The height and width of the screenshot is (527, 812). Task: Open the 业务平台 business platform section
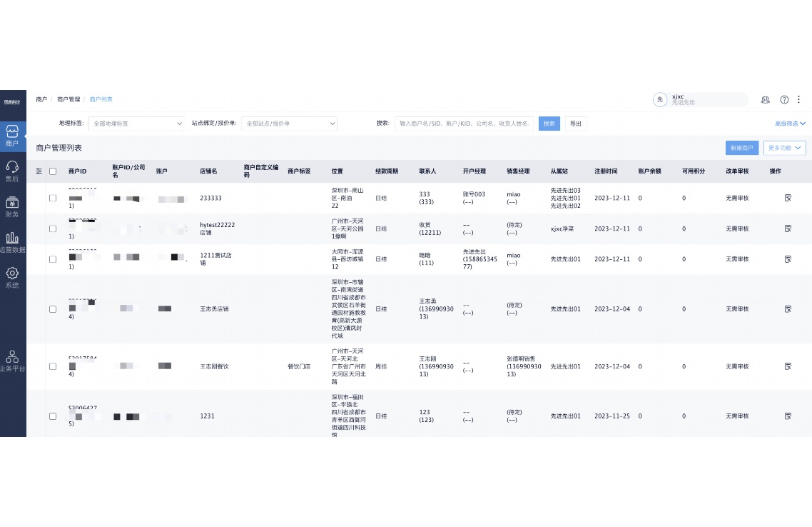pyautogui.click(x=12, y=362)
